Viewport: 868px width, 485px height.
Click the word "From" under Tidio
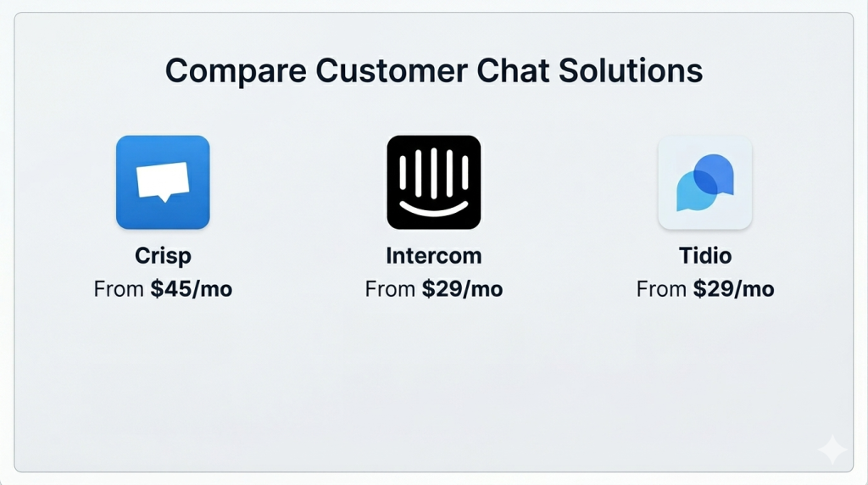(x=661, y=289)
